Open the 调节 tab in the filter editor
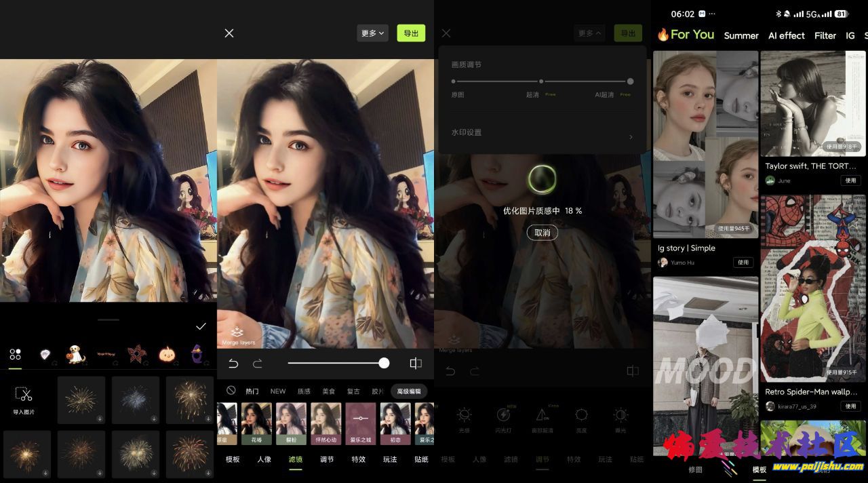868x483 pixels. [327, 459]
